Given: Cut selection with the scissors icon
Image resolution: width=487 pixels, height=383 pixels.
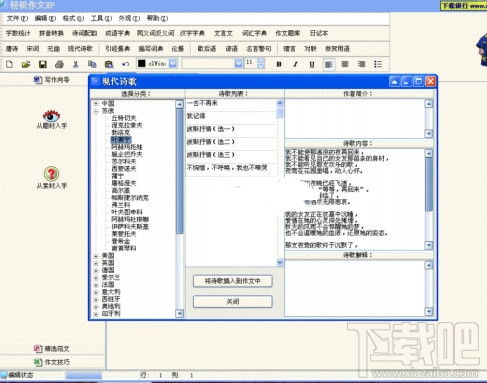Looking at the screenshot, I should coord(76,64).
